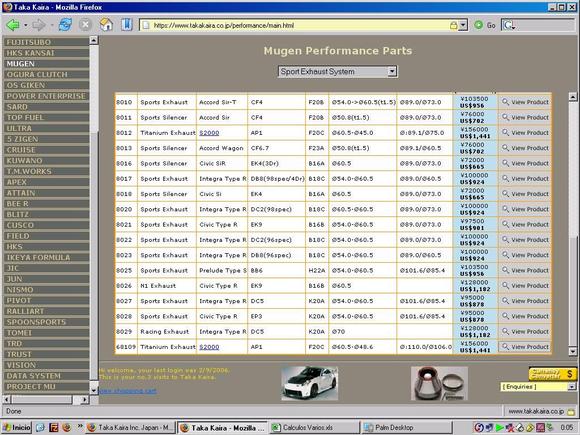This screenshot has height=435, width=580.
Task: View Product for item 8010 Accord Sir-T
Action: (x=525, y=102)
